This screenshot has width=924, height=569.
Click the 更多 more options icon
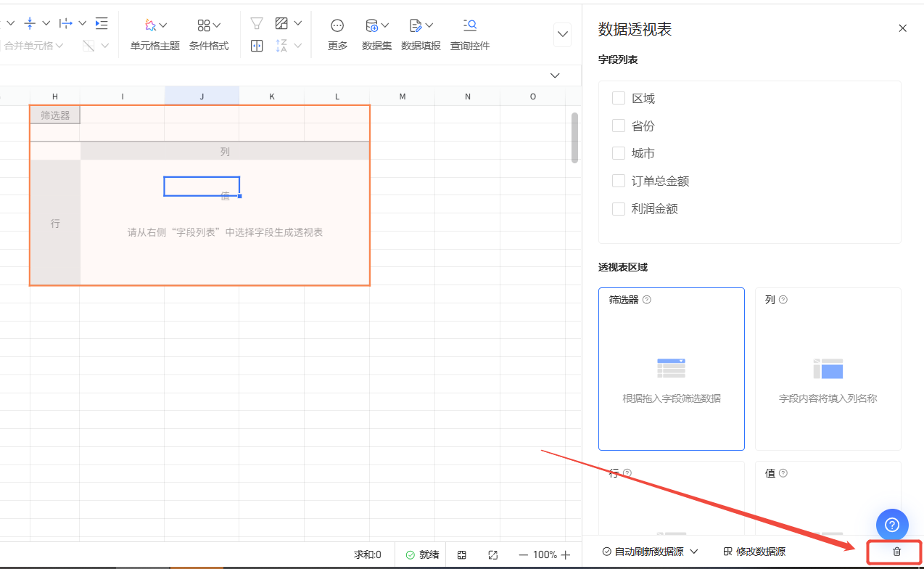tap(337, 25)
